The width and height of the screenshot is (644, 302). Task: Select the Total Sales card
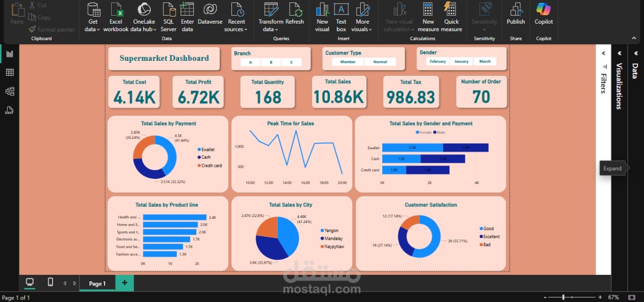[x=338, y=92]
